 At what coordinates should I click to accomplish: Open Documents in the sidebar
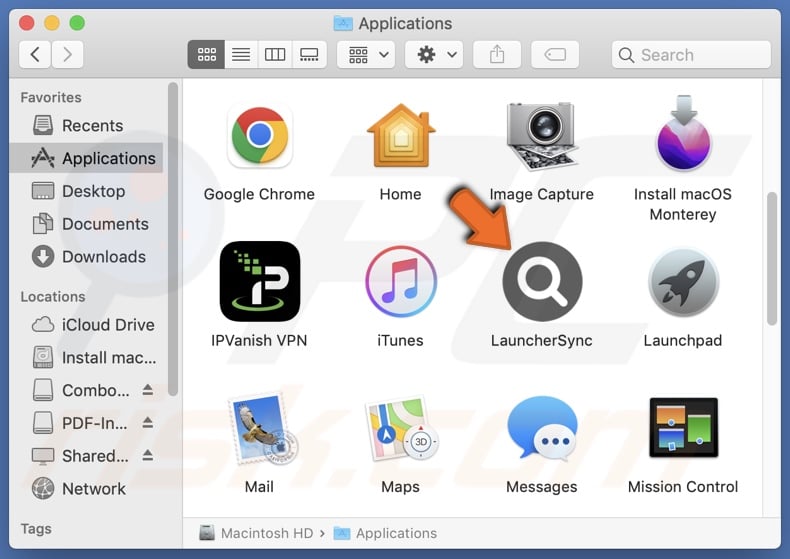[x=87, y=224]
